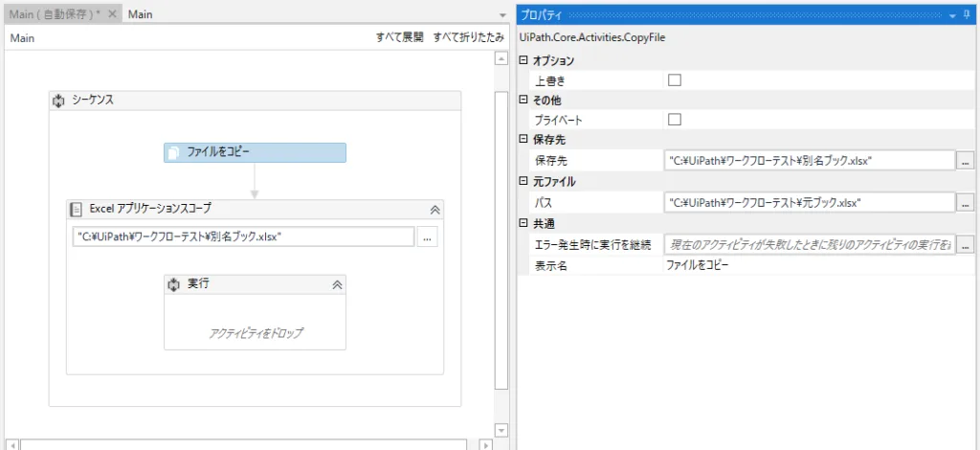Click the Main breadcrumb label
The width and height of the screenshot is (980, 450).
click(x=23, y=38)
